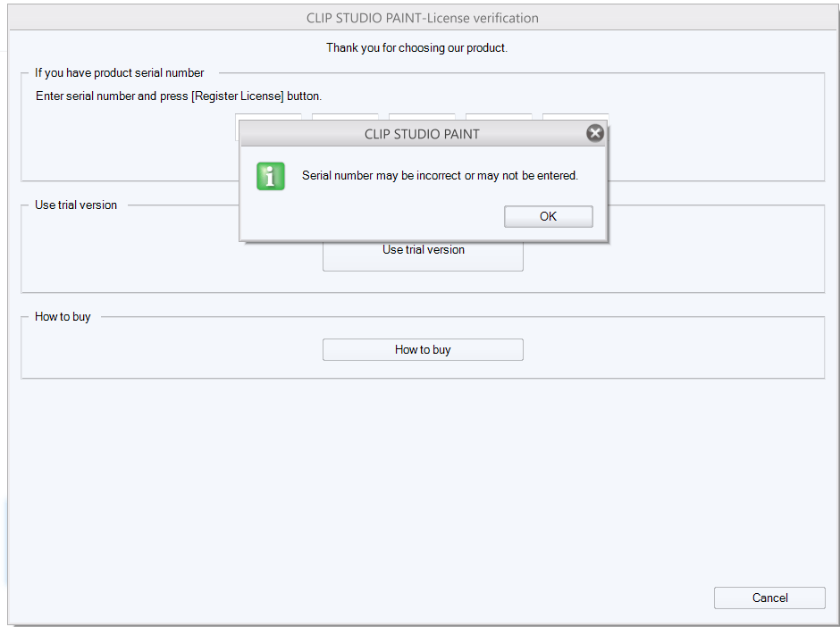This screenshot has height=627, width=840.
Task: Close the CLIP STUDIO PAINT alert dialog
Action: 594,133
